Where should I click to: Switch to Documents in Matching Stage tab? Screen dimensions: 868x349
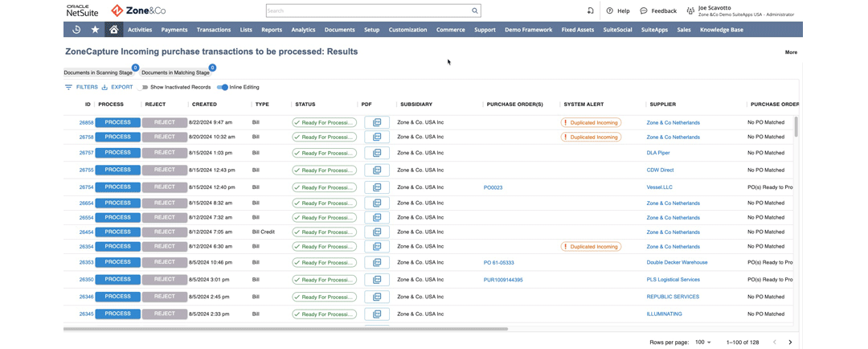point(175,72)
